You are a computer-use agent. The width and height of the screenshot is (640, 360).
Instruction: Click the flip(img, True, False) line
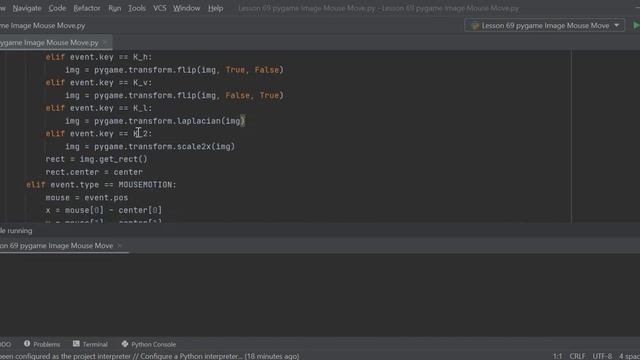[x=174, y=70]
